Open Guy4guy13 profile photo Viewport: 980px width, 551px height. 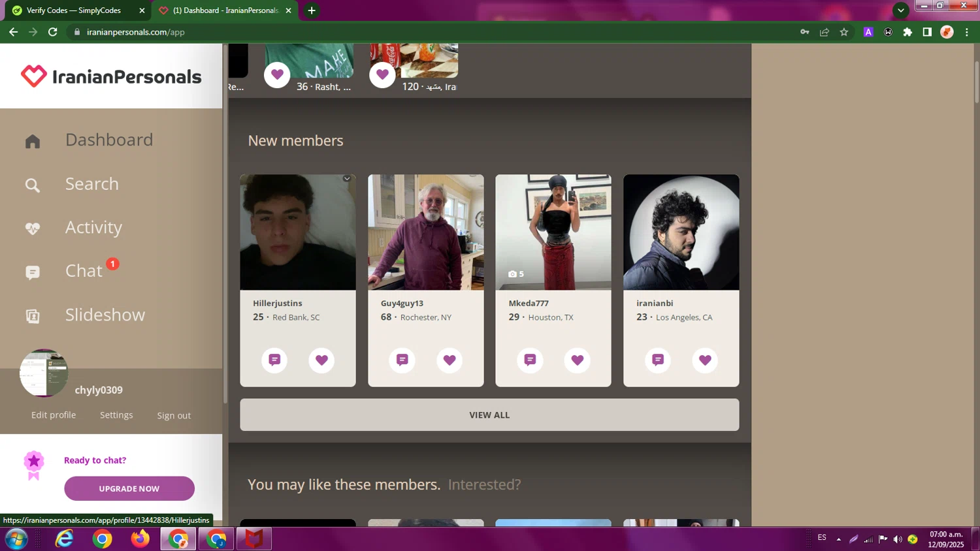[x=426, y=232]
